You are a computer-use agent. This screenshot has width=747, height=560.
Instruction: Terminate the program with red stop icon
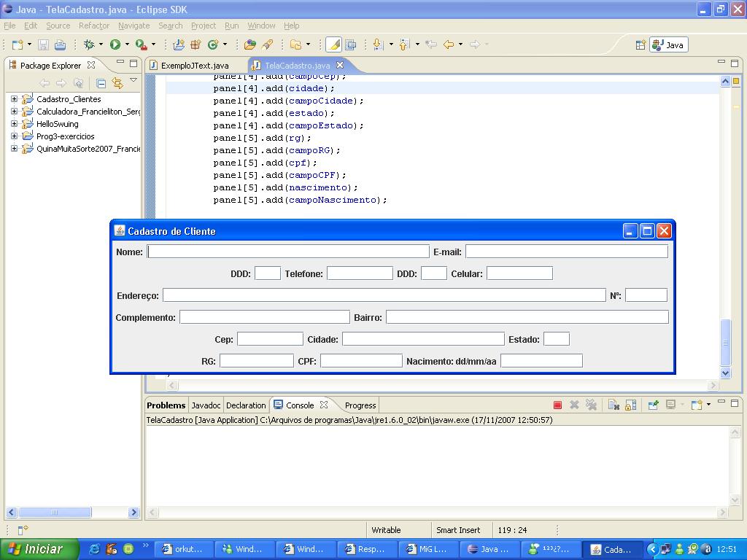coord(557,405)
